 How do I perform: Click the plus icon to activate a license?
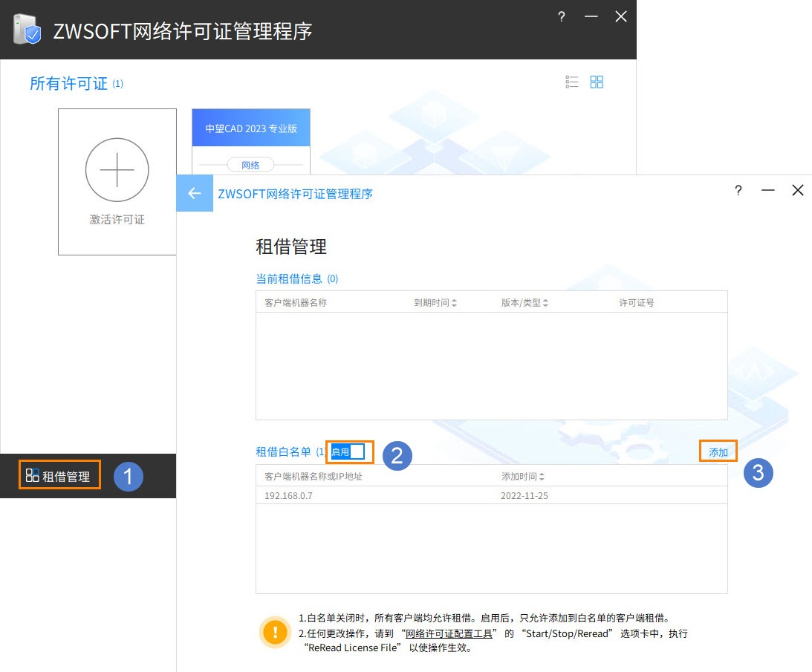pyautogui.click(x=117, y=170)
